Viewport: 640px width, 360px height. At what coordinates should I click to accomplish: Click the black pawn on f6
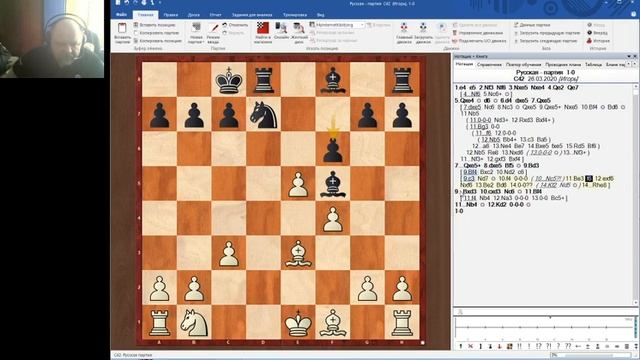333,150
